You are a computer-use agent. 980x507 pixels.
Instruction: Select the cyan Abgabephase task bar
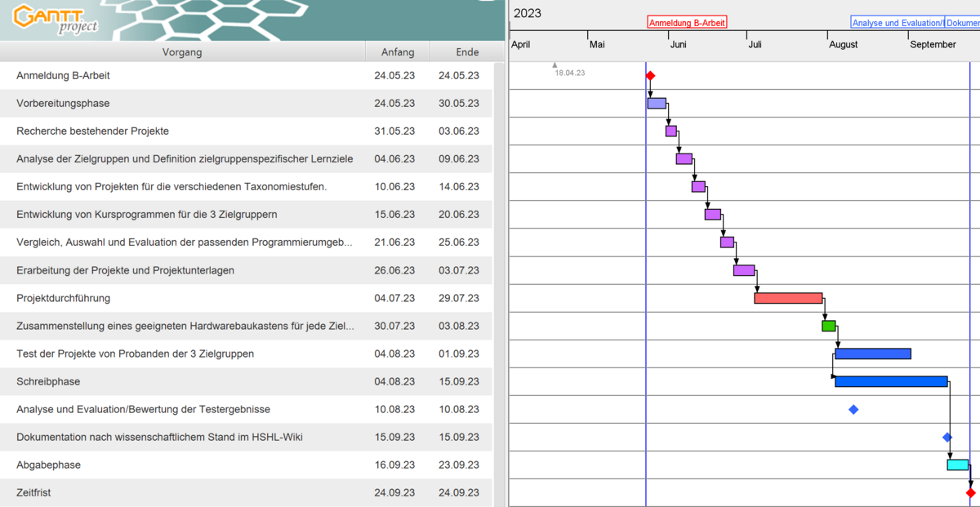click(957, 465)
